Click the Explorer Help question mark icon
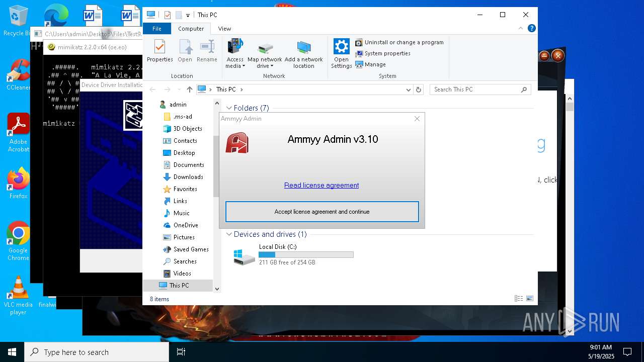This screenshot has height=362, width=644. [531, 29]
